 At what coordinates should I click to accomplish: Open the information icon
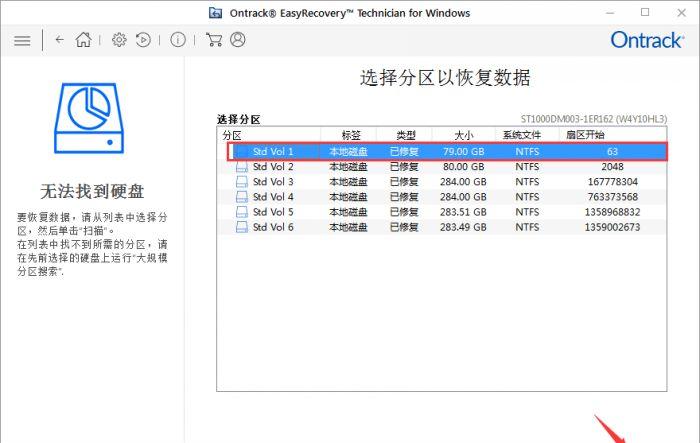point(178,40)
